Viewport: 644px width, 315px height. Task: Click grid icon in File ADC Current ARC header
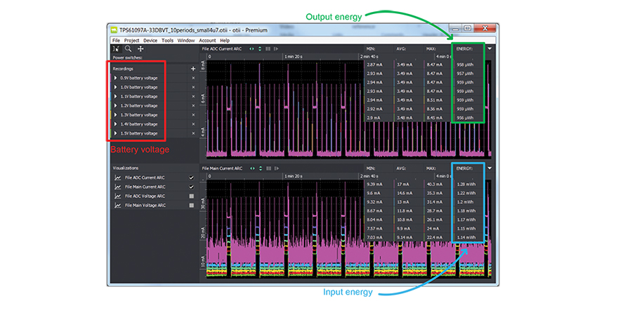click(268, 49)
